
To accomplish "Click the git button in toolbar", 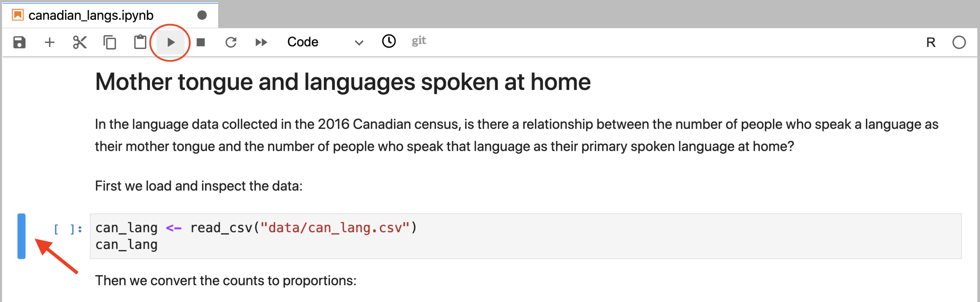I will point(419,41).
